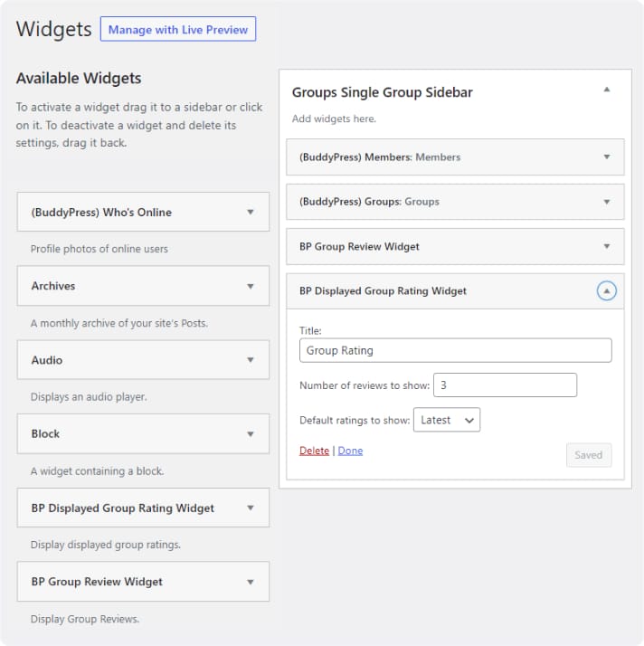The width and height of the screenshot is (644, 646).
Task: Collapse the open BP Displayed Group Rating Widget
Action: [x=607, y=291]
